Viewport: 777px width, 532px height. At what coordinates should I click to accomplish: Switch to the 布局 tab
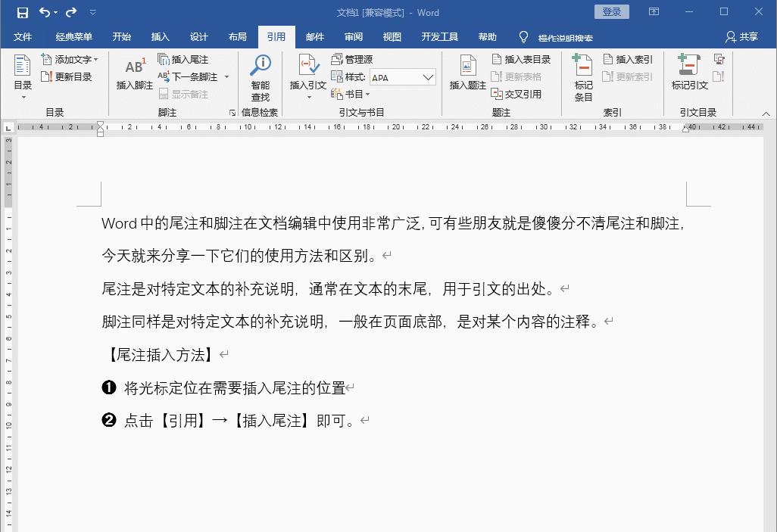click(237, 36)
